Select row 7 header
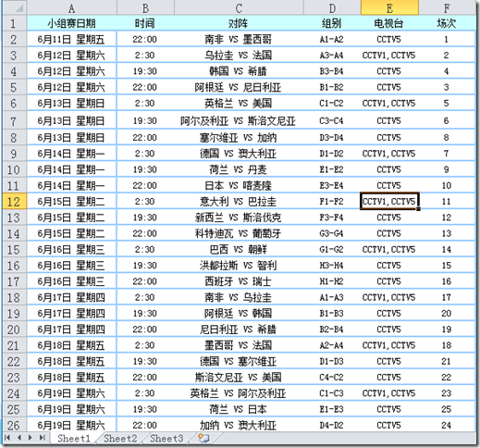 click(14, 120)
